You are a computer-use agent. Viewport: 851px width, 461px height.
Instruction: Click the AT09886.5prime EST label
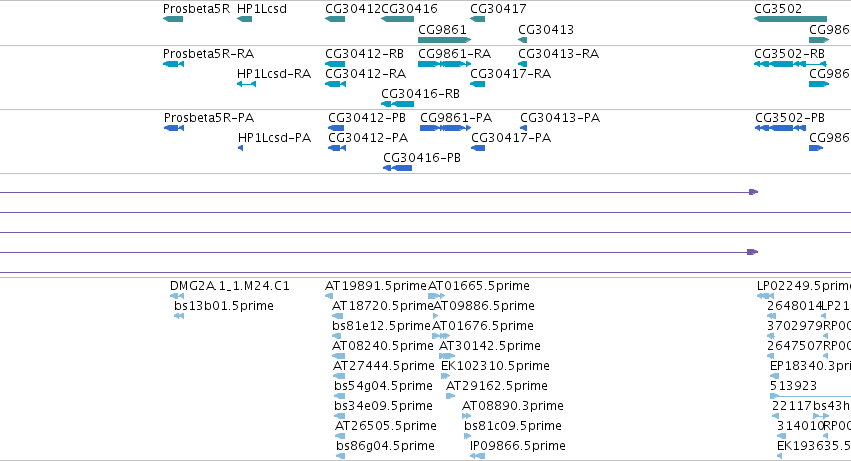click(x=484, y=306)
